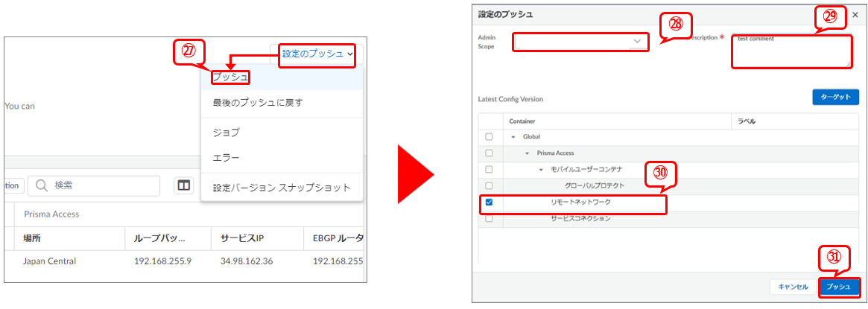Open the Admin Scope dropdown

tap(580, 41)
